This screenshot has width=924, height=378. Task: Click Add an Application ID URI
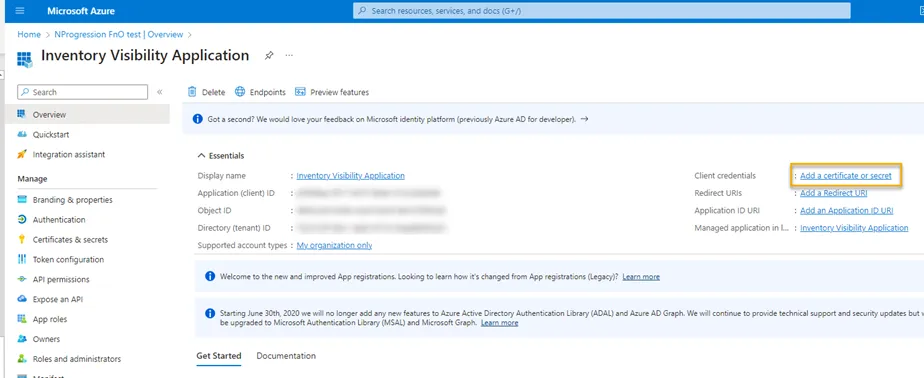846,211
